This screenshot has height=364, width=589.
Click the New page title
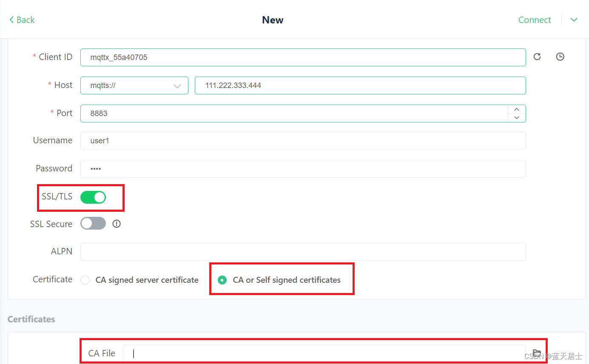(x=273, y=20)
